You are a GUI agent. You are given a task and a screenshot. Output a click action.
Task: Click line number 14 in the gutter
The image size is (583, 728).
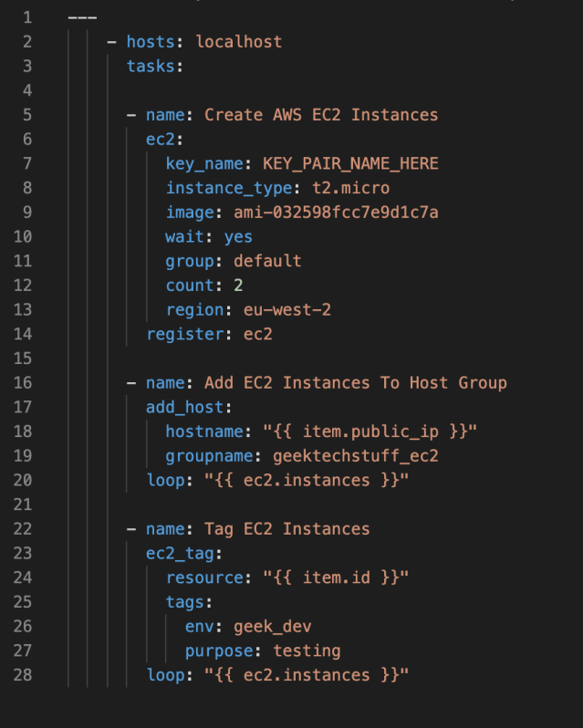pos(22,335)
